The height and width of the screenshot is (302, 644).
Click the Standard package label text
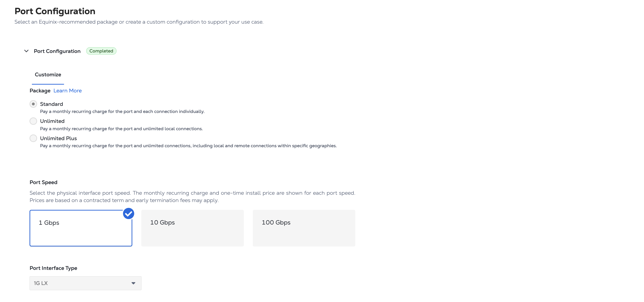coord(52,104)
